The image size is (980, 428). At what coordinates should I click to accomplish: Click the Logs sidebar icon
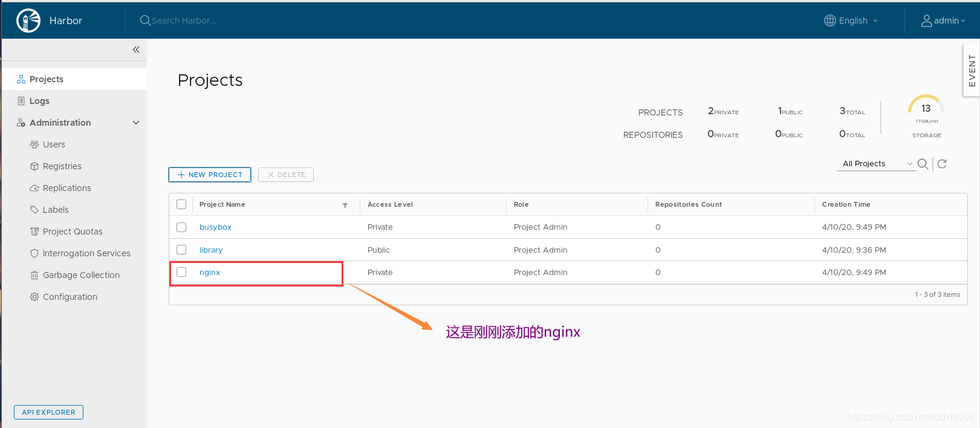tap(21, 101)
